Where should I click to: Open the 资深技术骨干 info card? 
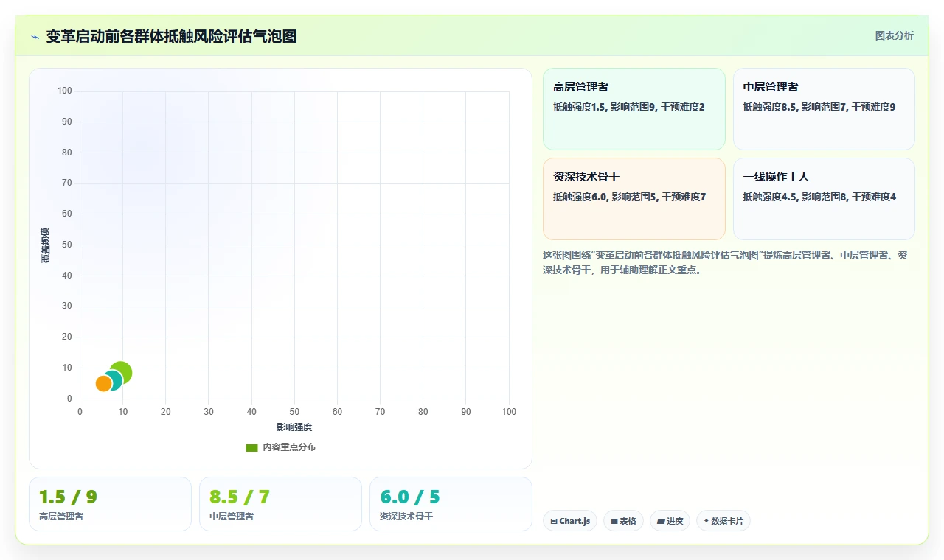tap(634, 199)
